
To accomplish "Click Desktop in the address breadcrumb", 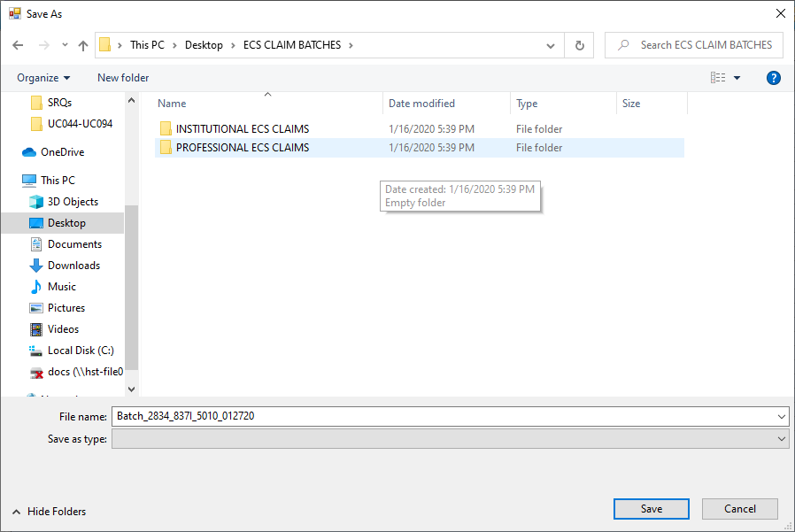I will [x=204, y=45].
